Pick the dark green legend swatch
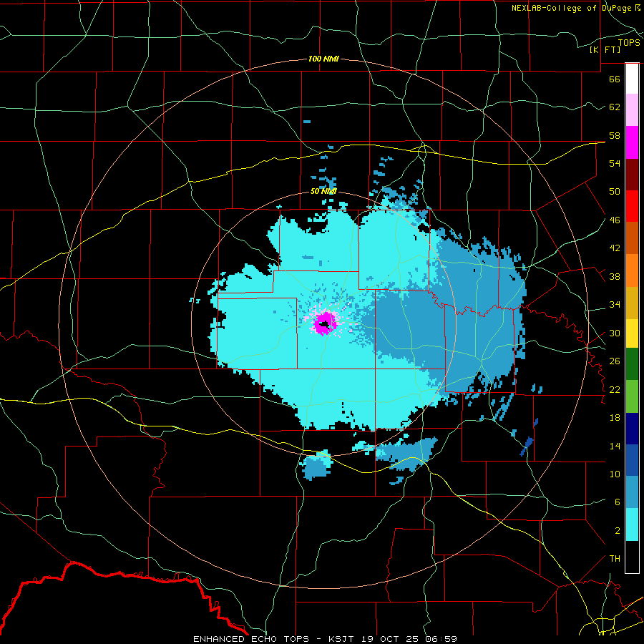This screenshot has height=644, width=644. tap(632, 364)
